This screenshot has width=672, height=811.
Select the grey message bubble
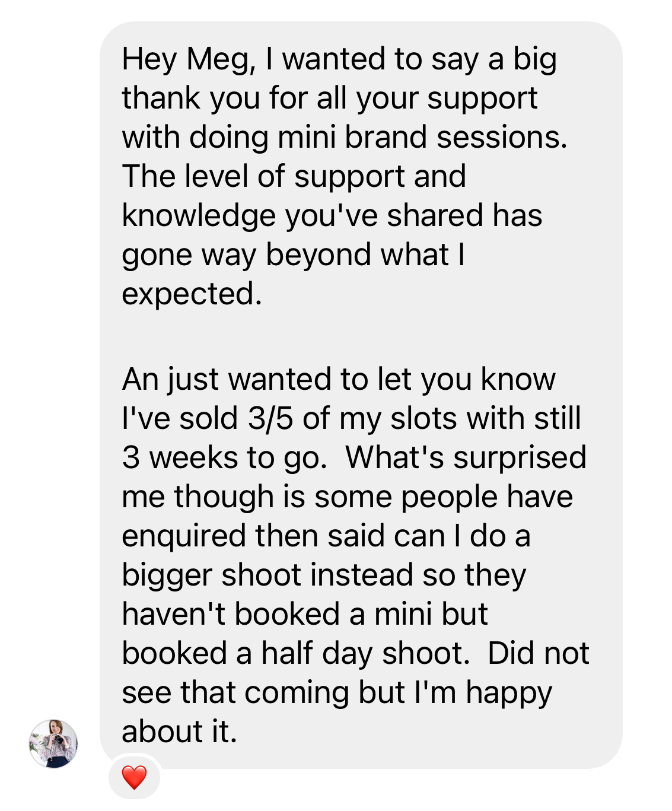click(x=361, y=395)
